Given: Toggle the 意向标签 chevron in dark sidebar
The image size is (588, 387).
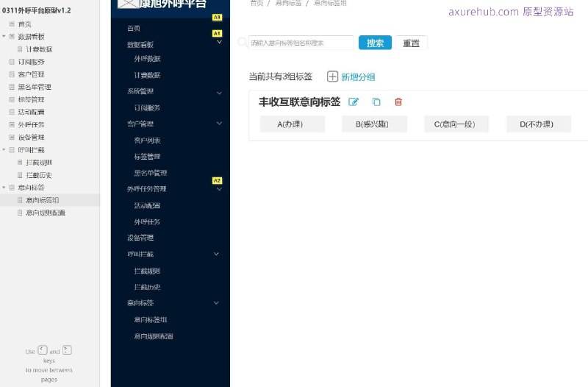Looking at the screenshot, I should pyautogui.click(x=216, y=302).
